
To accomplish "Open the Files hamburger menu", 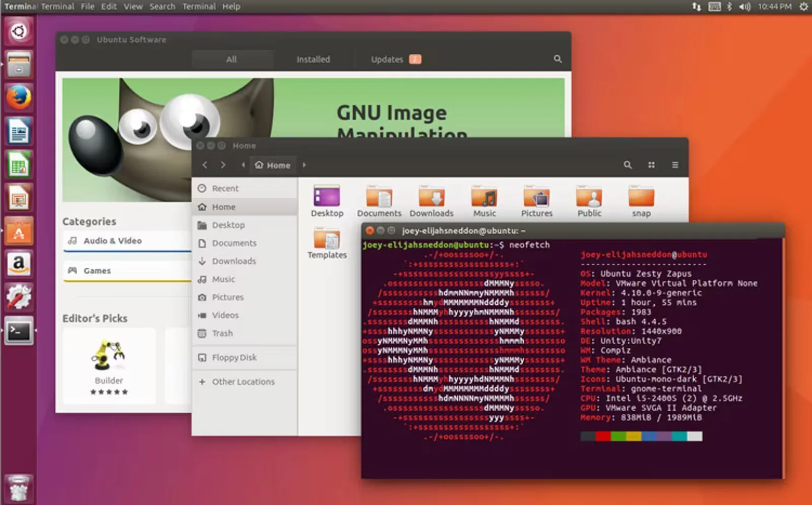I will pyautogui.click(x=675, y=165).
